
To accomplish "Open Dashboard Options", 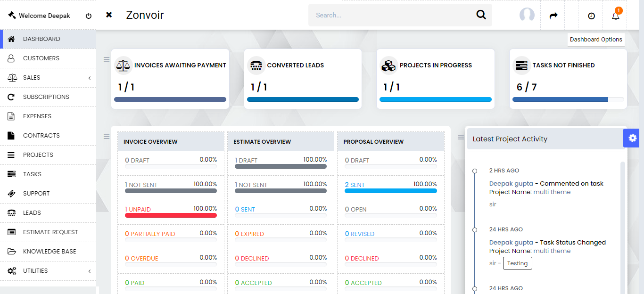I will (596, 40).
